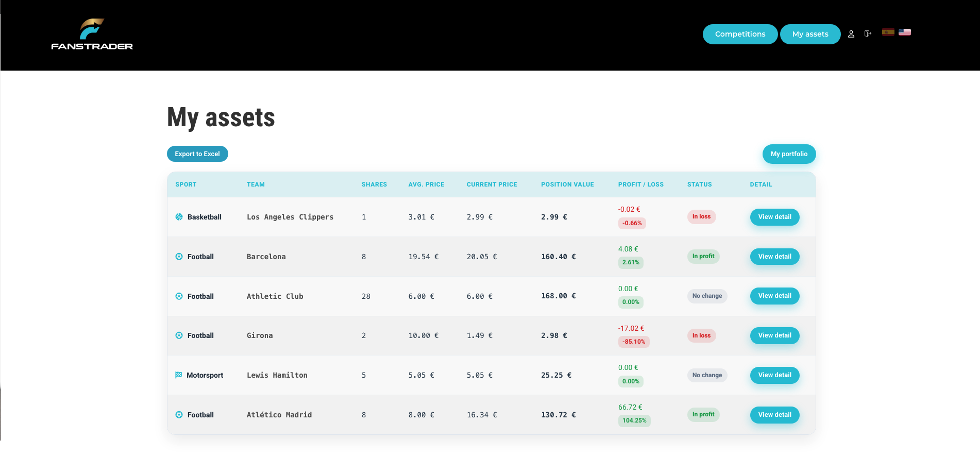Switch language with the US flag

click(905, 32)
